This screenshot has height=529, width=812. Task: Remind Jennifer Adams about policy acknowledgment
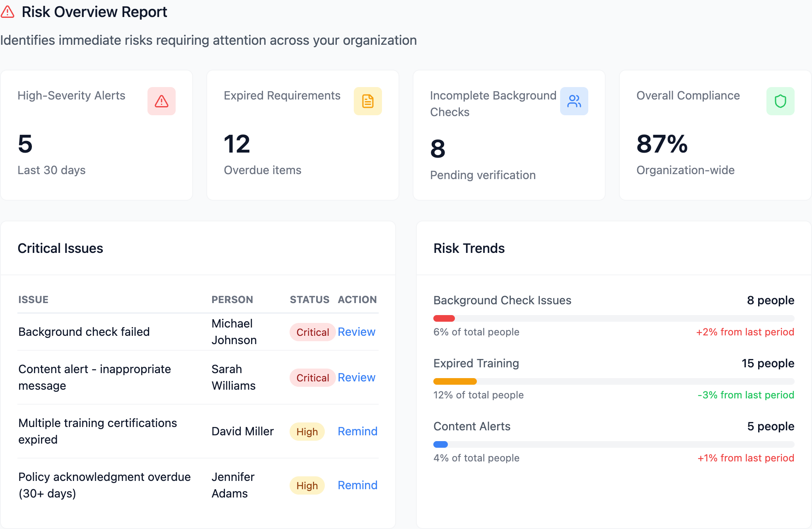click(357, 485)
